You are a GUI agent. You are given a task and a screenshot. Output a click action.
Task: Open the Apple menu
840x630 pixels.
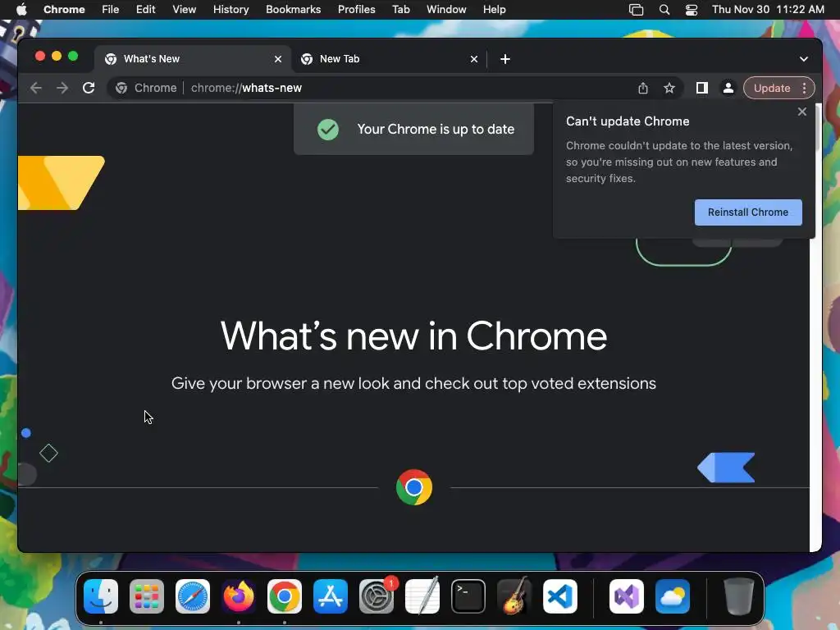(x=21, y=9)
